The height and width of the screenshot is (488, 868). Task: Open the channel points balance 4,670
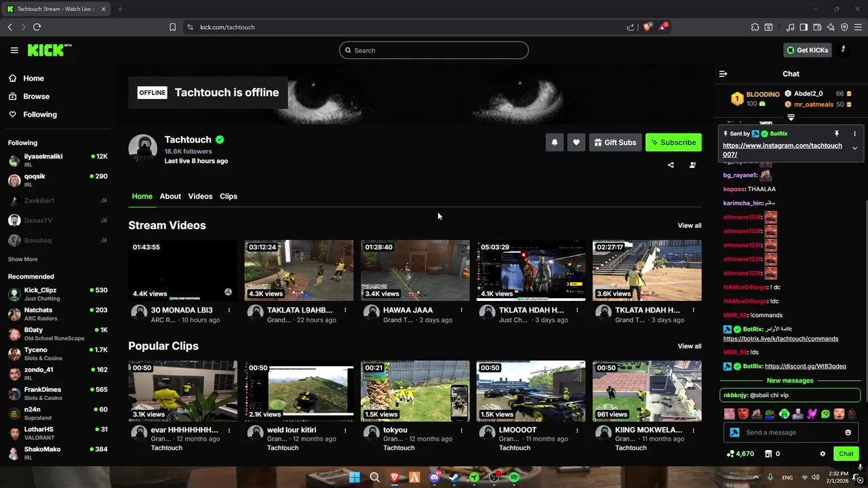740,454
